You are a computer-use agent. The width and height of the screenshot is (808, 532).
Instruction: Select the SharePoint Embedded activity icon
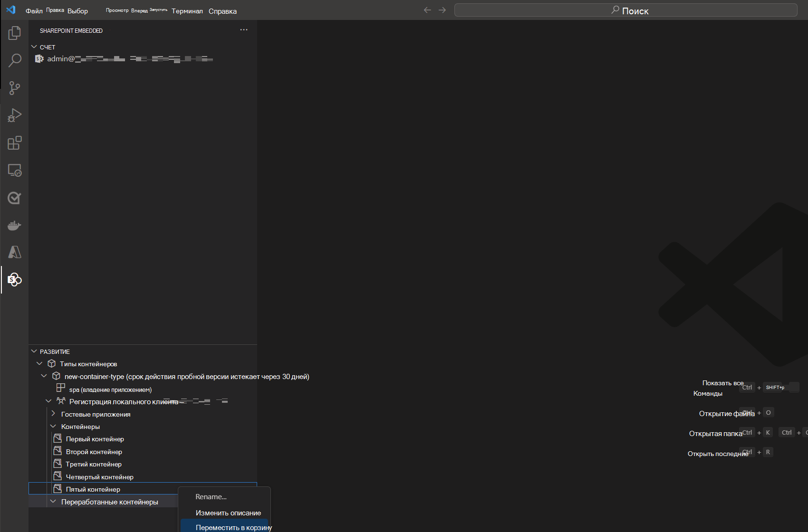point(15,280)
